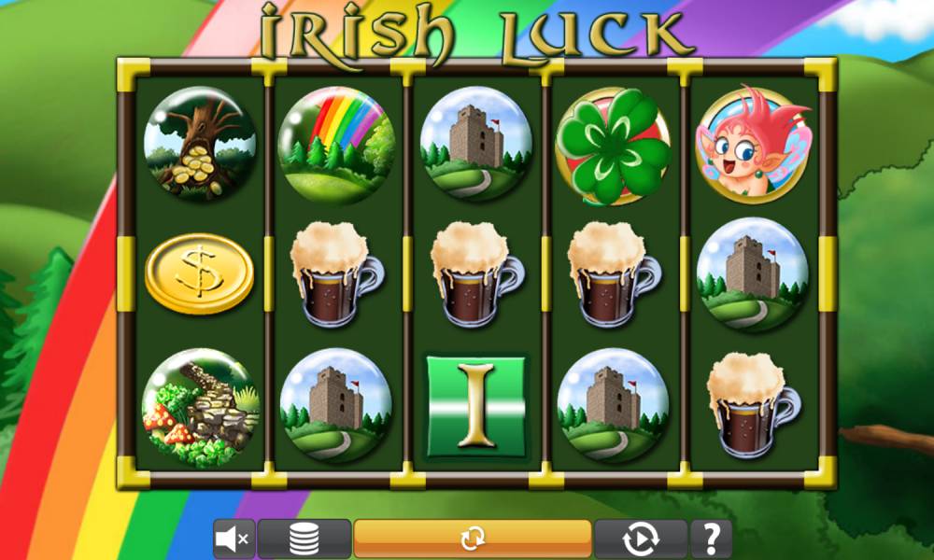
Task: Click the mushroom and stone path symbol
Action: tap(201, 408)
